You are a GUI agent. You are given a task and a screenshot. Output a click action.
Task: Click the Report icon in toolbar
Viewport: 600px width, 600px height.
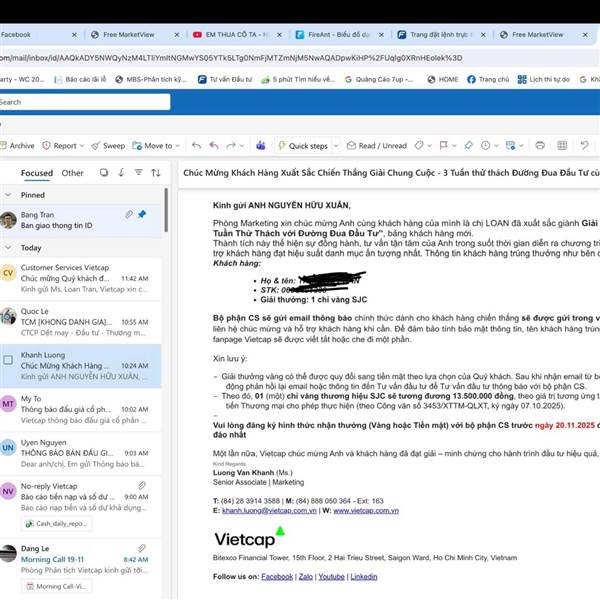pyautogui.click(x=46, y=146)
